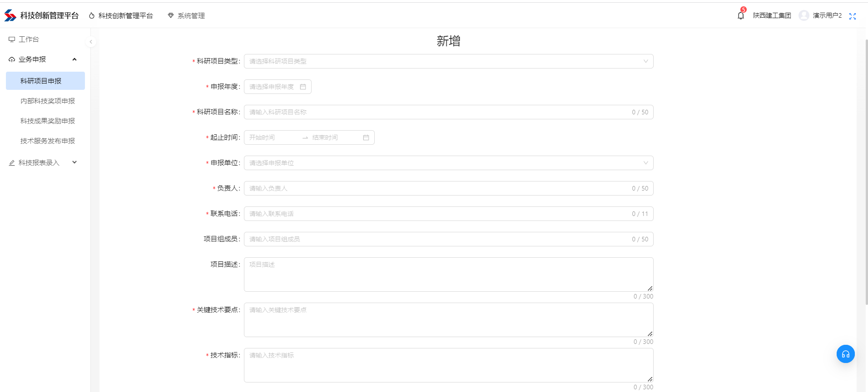Open the 系统管理 top menu
This screenshot has height=392, width=868.
(187, 16)
